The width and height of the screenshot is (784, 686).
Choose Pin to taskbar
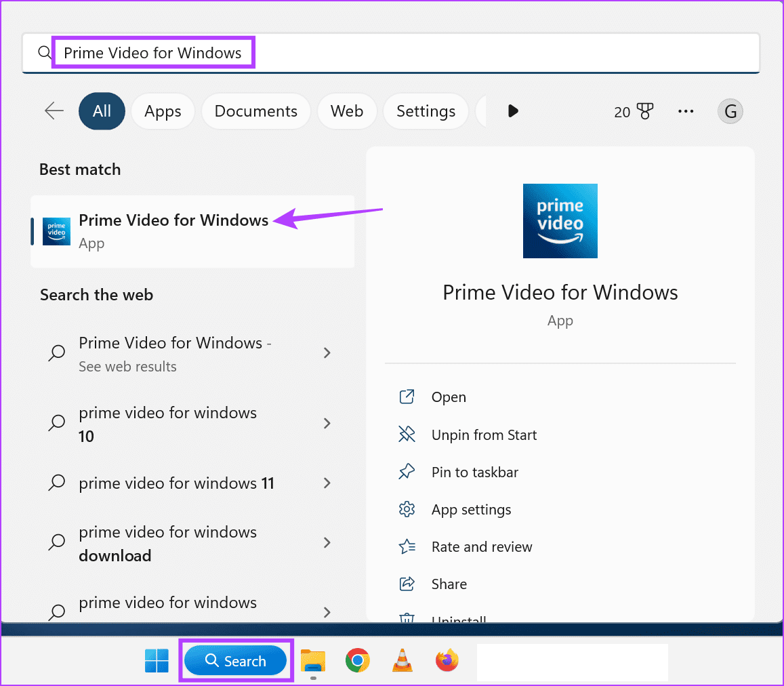475,472
